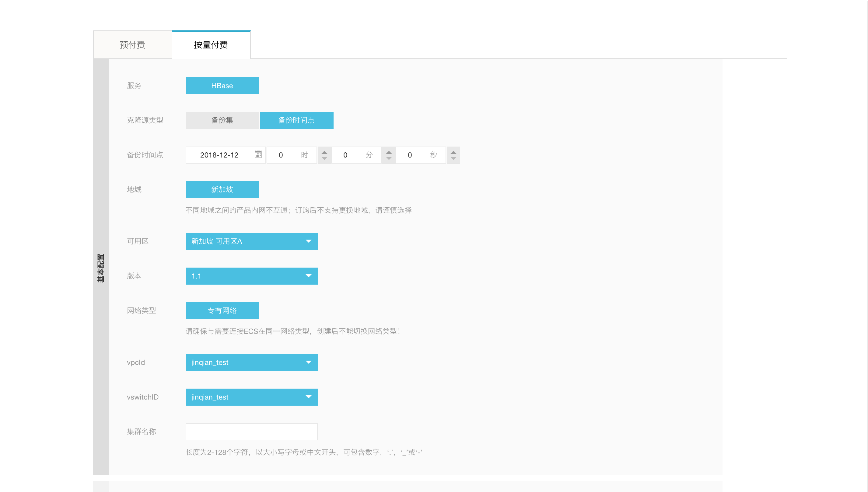Screen dimensions: 868x492
Task: Click the calendar icon for date picker
Action: pos(257,155)
